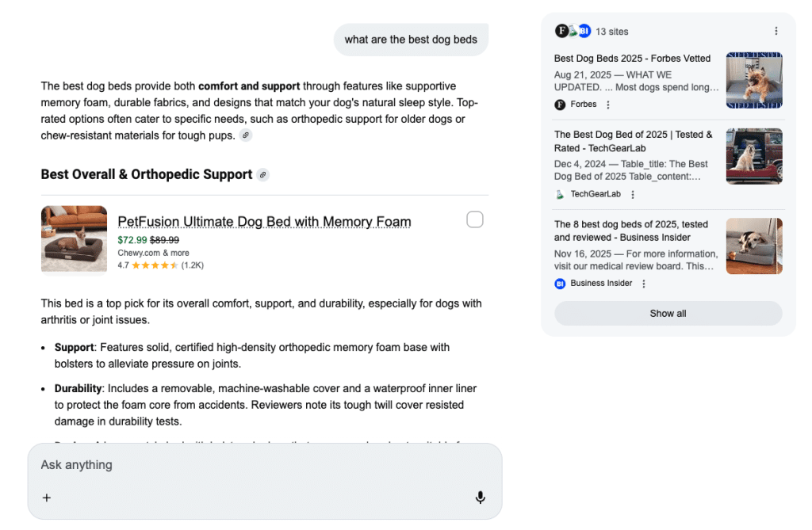Screen dimensions: 812x530
Task: Click the link icon beside the Orthopedic Support heading
Action: pyautogui.click(x=262, y=174)
